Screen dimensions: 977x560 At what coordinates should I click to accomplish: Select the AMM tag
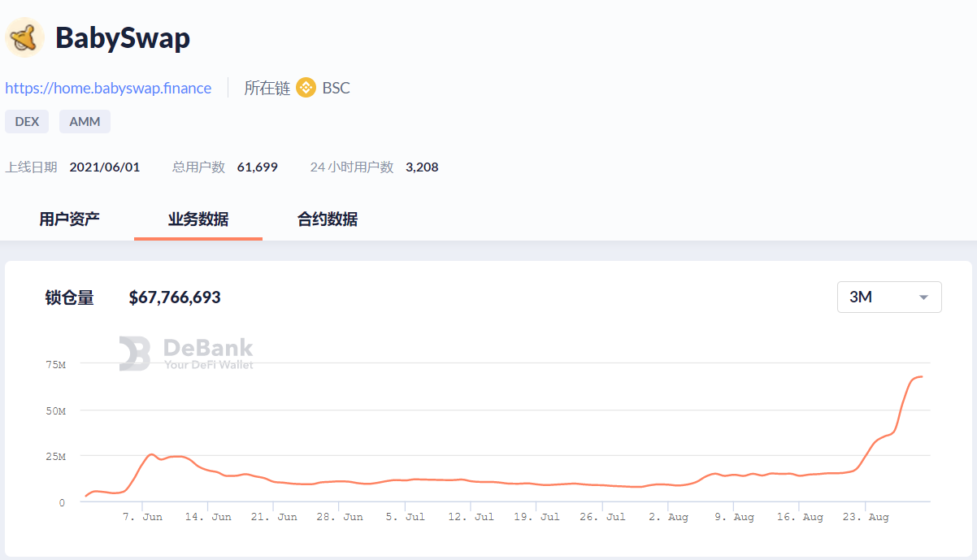pos(85,122)
